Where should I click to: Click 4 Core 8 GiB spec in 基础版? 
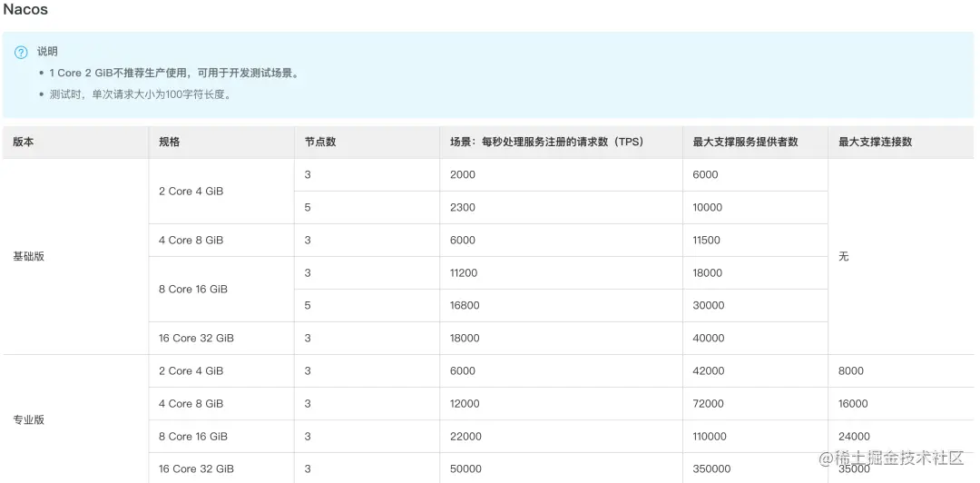point(191,241)
